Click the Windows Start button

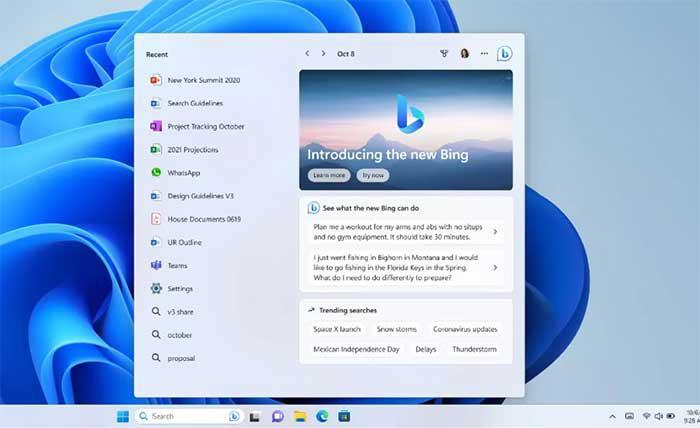(123, 416)
